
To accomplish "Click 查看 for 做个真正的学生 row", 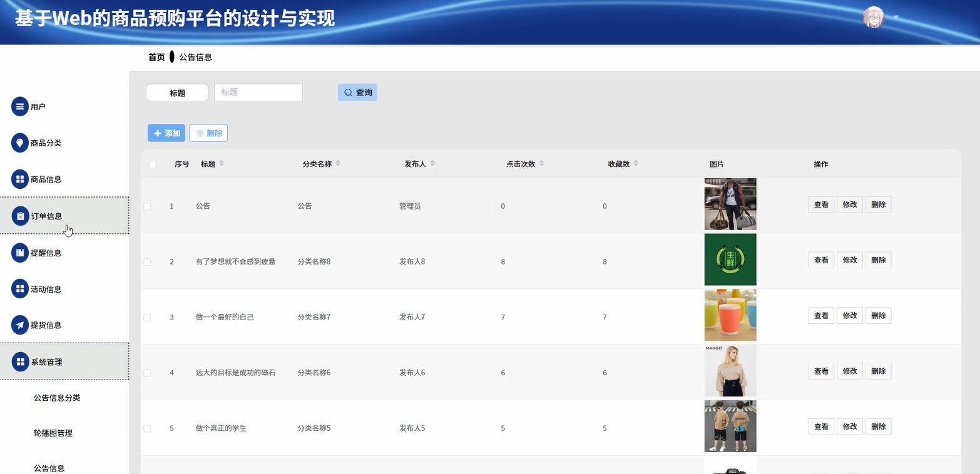I will point(821,426).
